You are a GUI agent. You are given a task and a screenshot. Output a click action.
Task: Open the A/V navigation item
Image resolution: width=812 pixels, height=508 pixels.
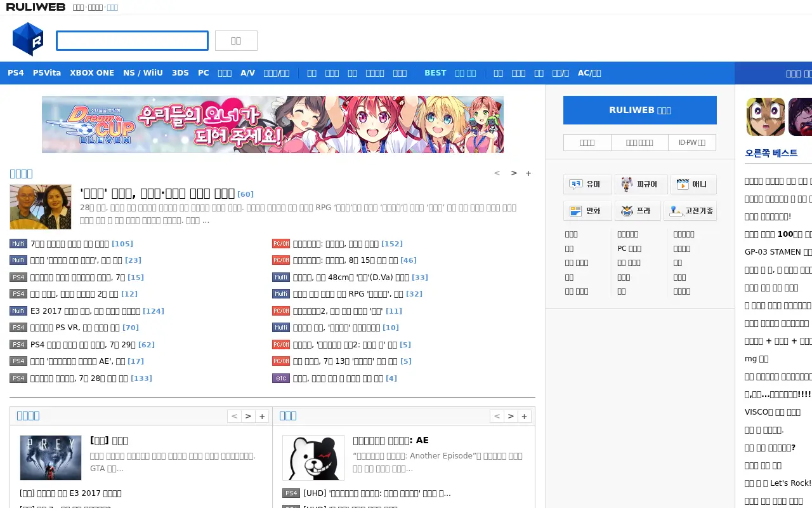pos(247,73)
